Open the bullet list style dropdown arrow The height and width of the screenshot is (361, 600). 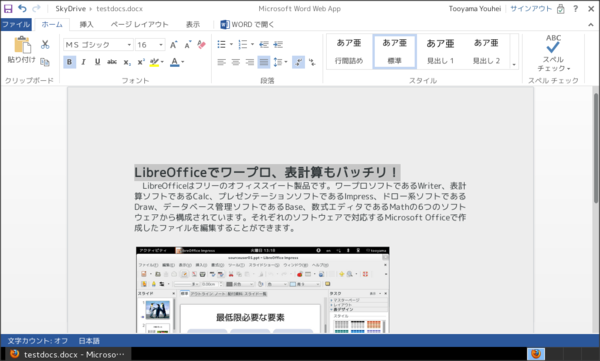pyautogui.click(x=231, y=44)
